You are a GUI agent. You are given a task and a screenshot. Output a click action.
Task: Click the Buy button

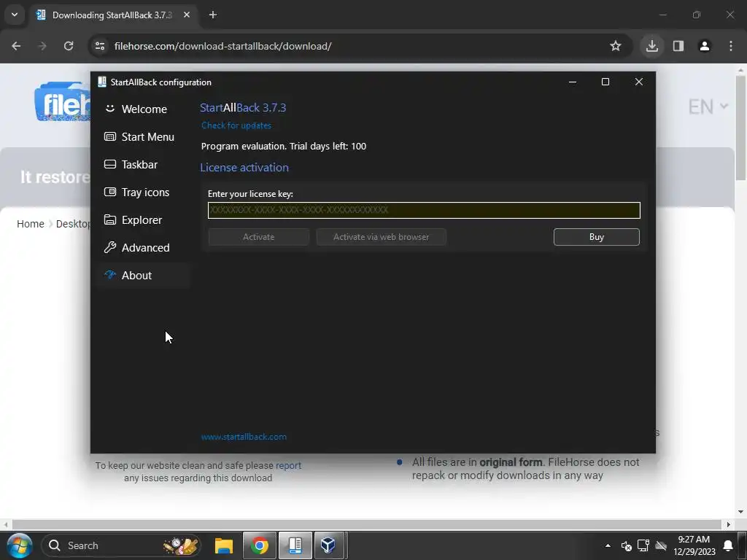point(597,237)
